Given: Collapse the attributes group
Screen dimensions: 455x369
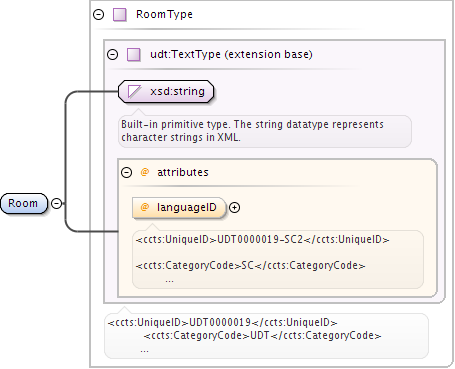Looking at the screenshot, I should tap(127, 172).
